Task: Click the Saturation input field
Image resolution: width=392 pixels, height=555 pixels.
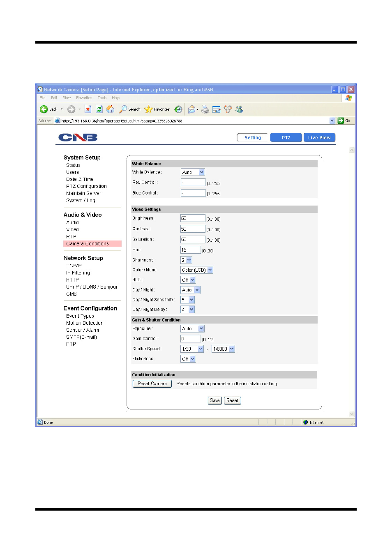Action: tap(193, 239)
